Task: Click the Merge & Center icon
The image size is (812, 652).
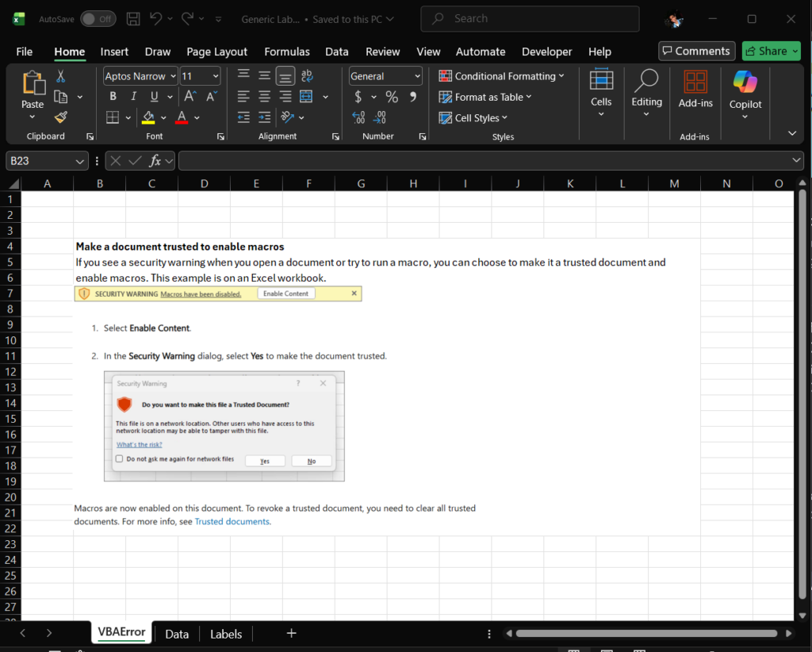Action: coord(305,97)
